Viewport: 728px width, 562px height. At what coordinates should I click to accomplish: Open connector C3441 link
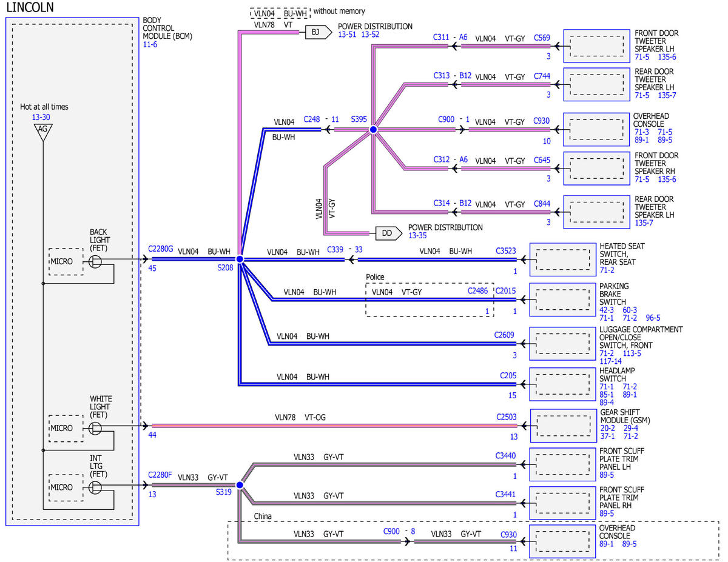(x=505, y=494)
